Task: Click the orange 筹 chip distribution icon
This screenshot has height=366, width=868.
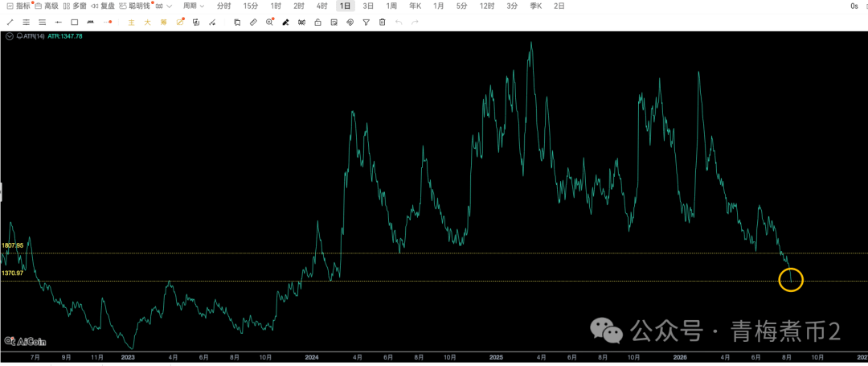Action: tap(163, 23)
